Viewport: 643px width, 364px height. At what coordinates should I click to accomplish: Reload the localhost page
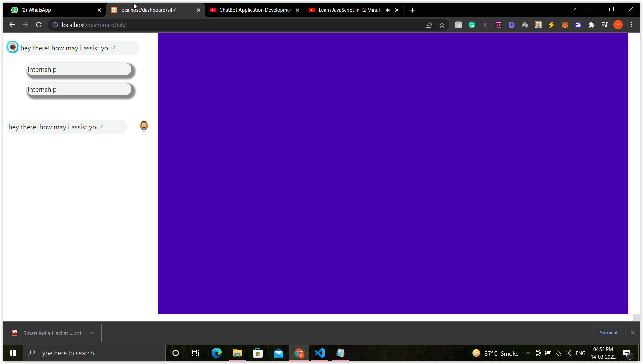point(39,25)
